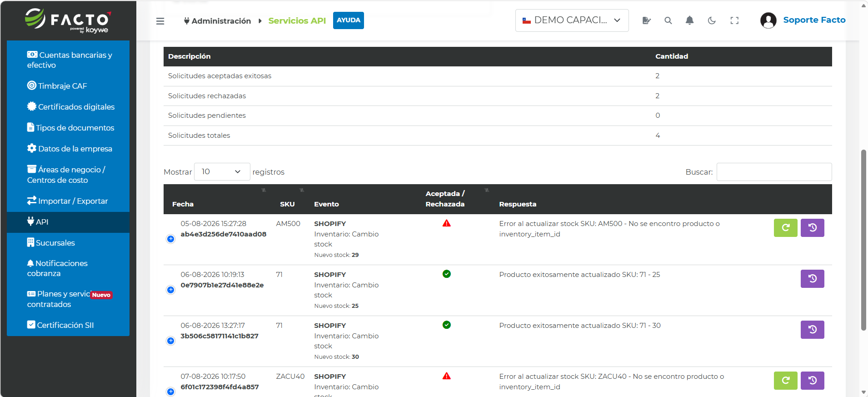This screenshot has height=397, width=868.
Task: Retry the AM500 stock request
Action: (786, 228)
